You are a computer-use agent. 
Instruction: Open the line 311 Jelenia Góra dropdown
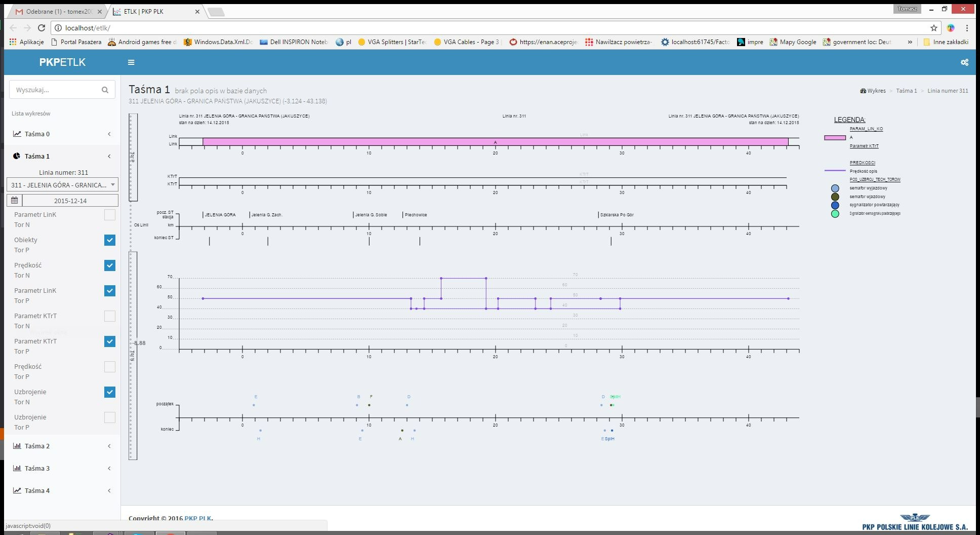62,185
